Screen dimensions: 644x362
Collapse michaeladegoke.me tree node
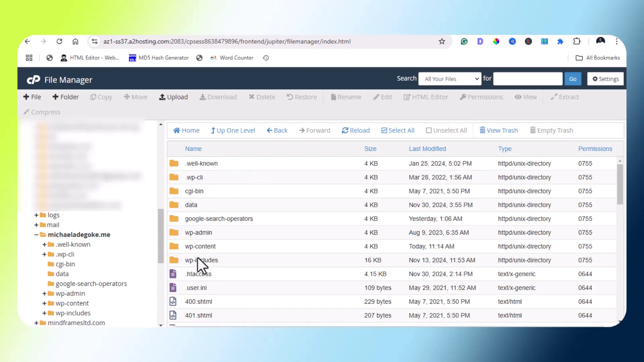click(x=36, y=235)
